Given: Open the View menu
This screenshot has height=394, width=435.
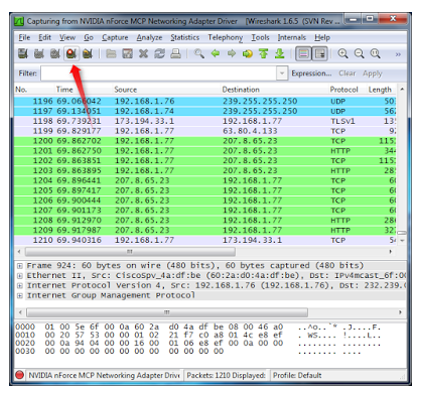Looking at the screenshot, I should (x=67, y=38).
